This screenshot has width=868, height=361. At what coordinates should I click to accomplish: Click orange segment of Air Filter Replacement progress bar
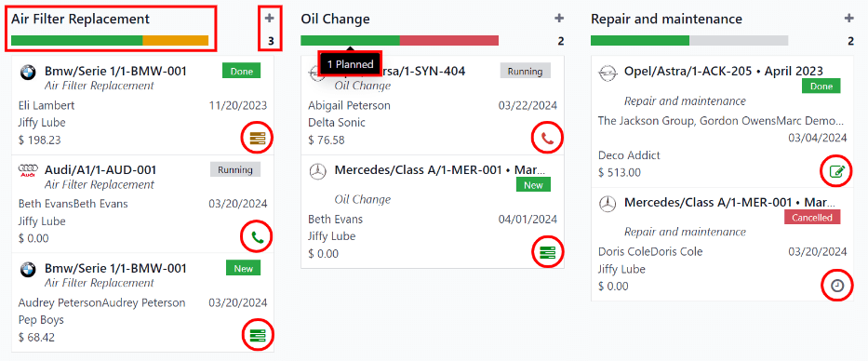pyautogui.click(x=176, y=40)
